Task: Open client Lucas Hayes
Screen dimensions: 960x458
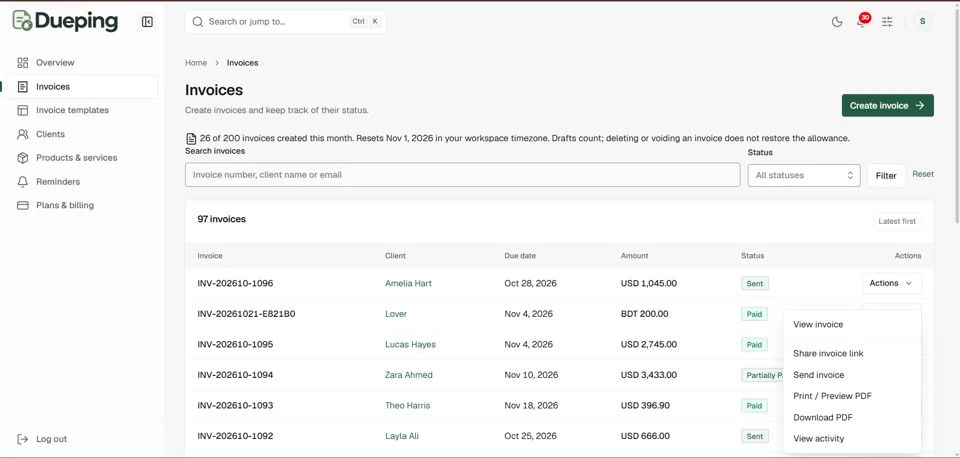Action: [410, 344]
